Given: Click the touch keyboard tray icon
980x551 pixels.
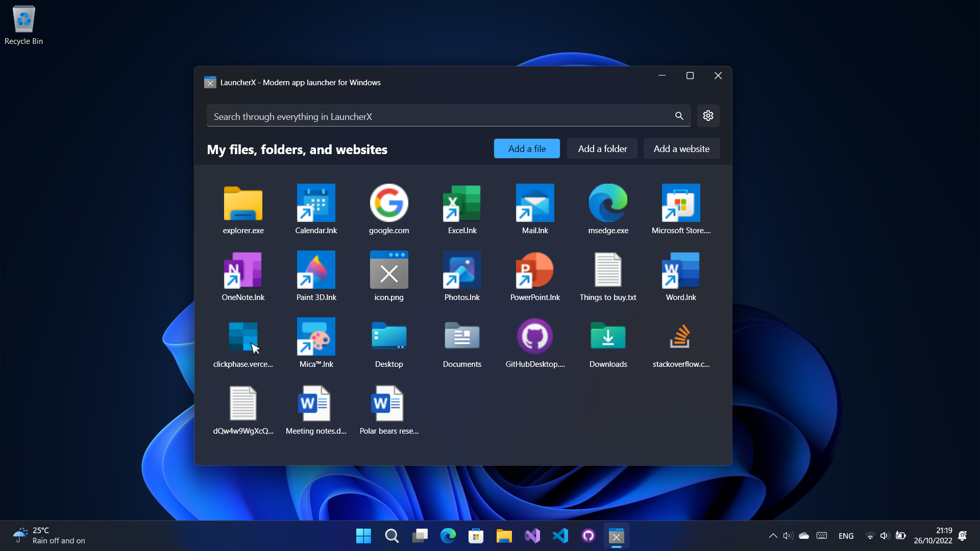Looking at the screenshot, I should (822, 536).
